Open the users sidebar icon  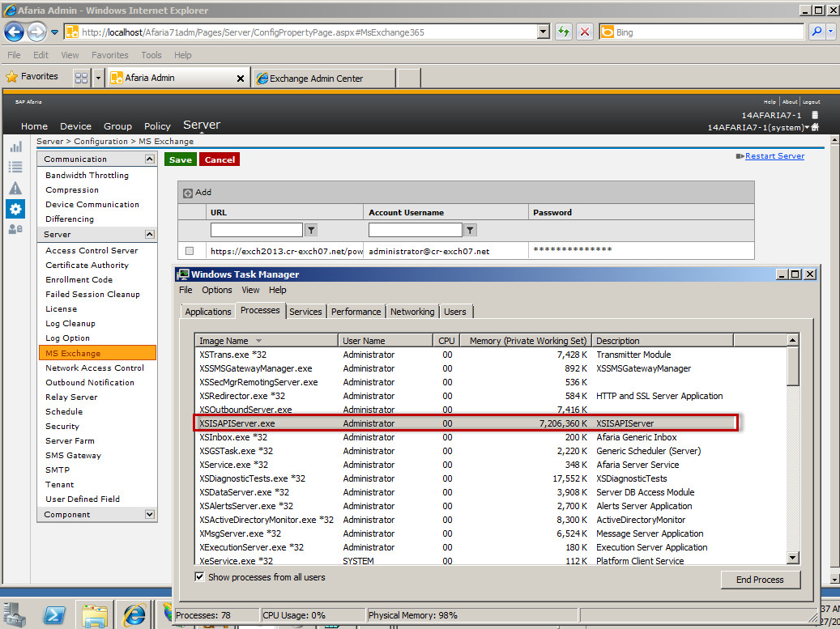tap(15, 229)
